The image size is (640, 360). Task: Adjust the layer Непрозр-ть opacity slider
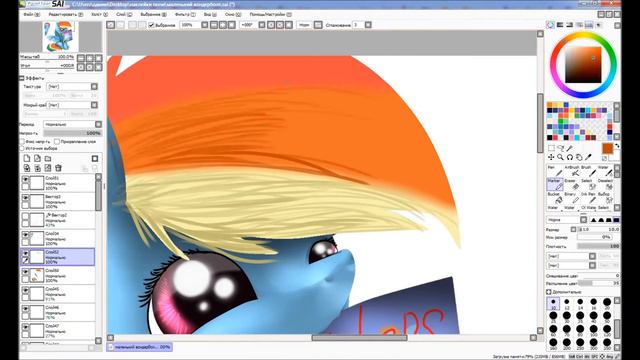72,133
